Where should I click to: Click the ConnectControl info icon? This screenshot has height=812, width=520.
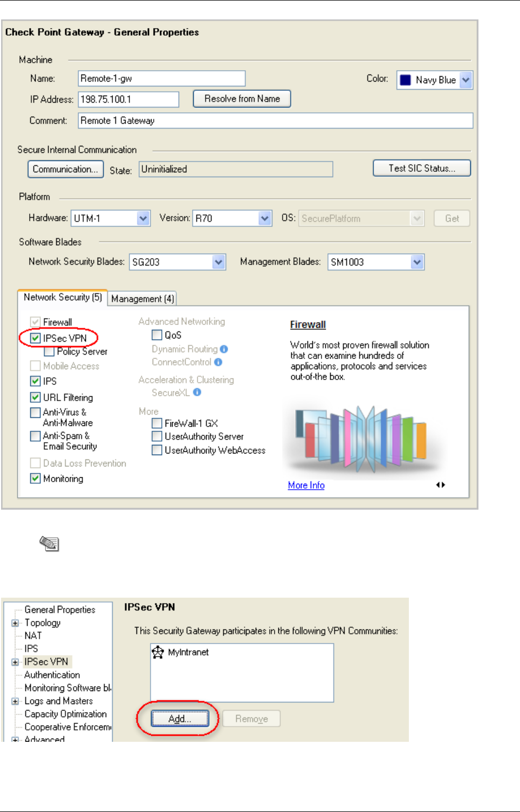pos(218,362)
